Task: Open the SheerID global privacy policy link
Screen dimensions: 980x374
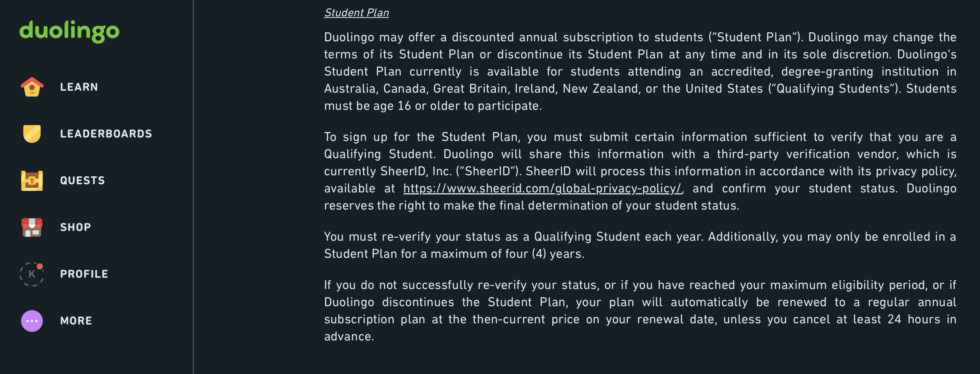Action: click(x=543, y=188)
